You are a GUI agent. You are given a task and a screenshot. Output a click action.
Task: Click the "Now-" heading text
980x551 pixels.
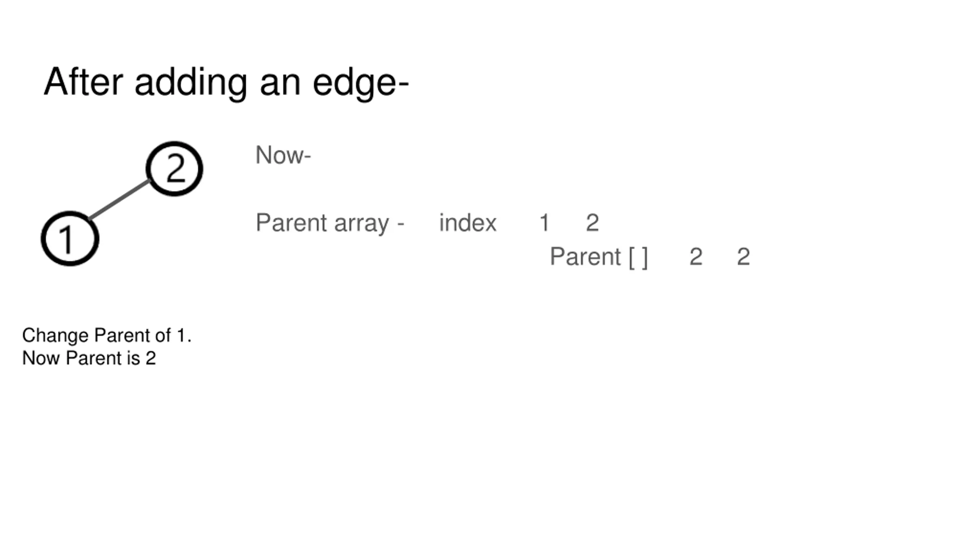coord(283,155)
